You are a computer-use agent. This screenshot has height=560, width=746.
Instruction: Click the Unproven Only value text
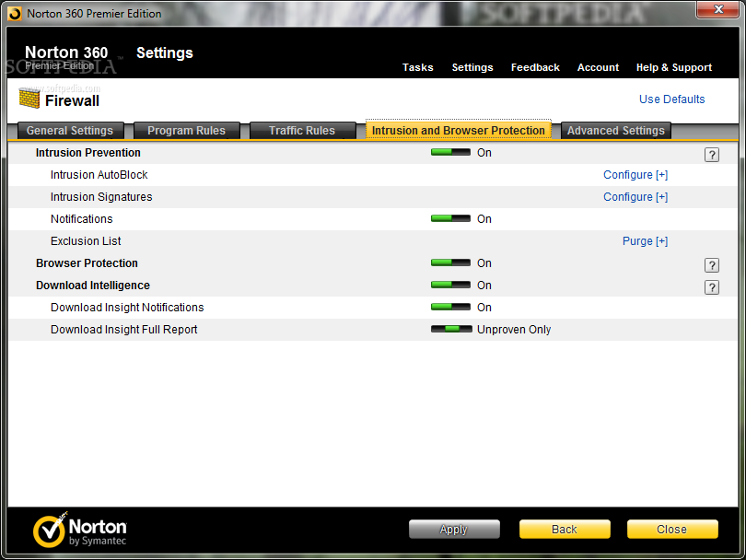click(x=514, y=329)
